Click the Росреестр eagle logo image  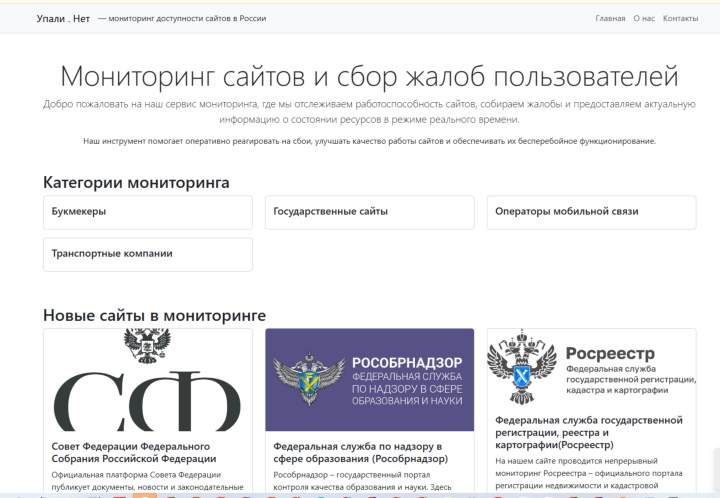tap(591, 367)
